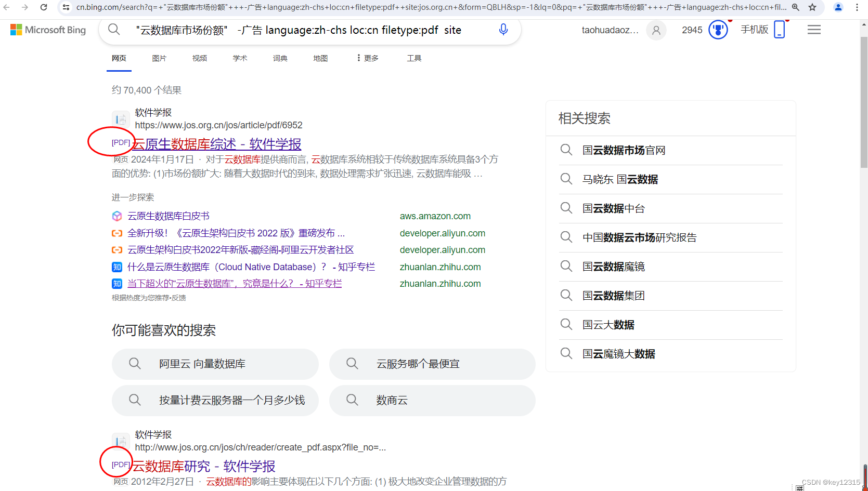The height and width of the screenshot is (491, 868).
Task: Bookmark this page with the star icon
Action: [x=812, y=7]
